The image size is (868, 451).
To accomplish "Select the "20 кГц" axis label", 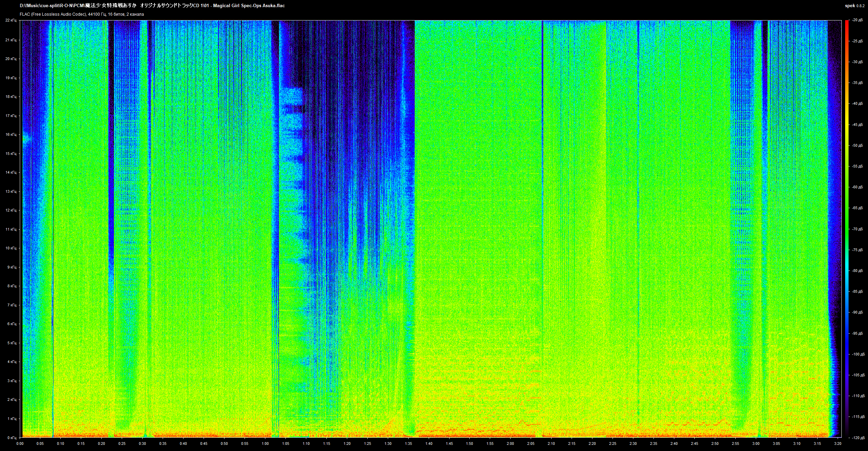I will [11, 59].
